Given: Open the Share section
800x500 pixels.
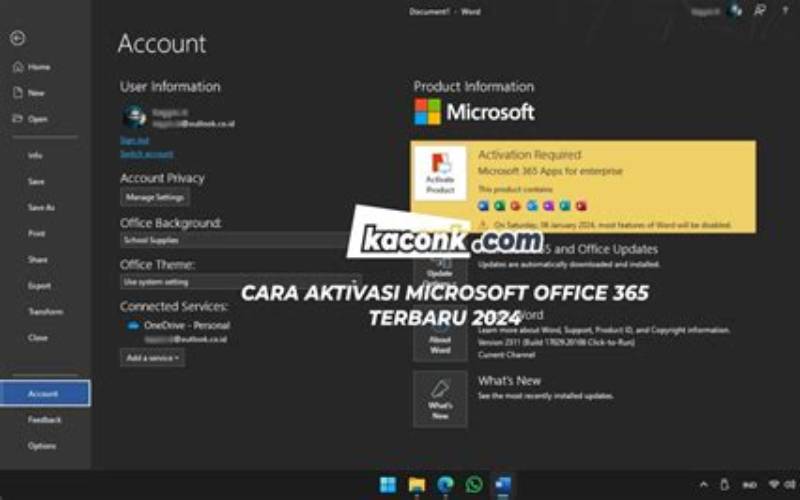Looking at the screenshot, I should click(x=37, y=260).
